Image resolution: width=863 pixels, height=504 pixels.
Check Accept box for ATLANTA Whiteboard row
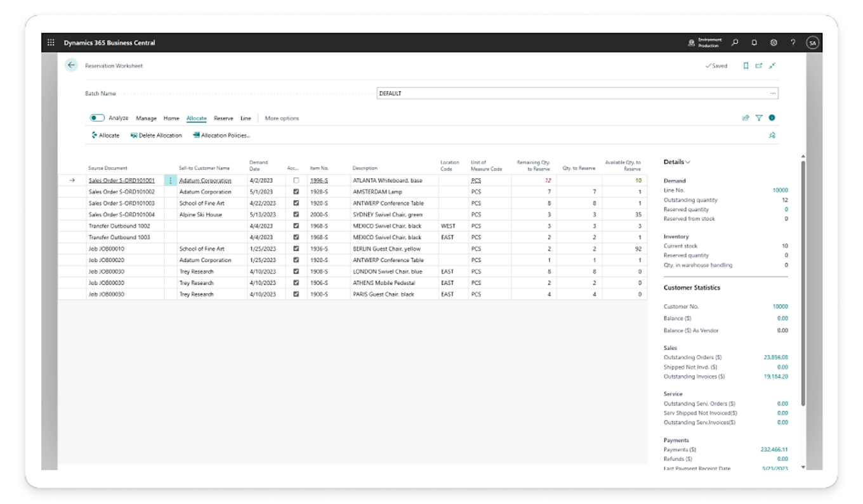click(x=296, y=181)
